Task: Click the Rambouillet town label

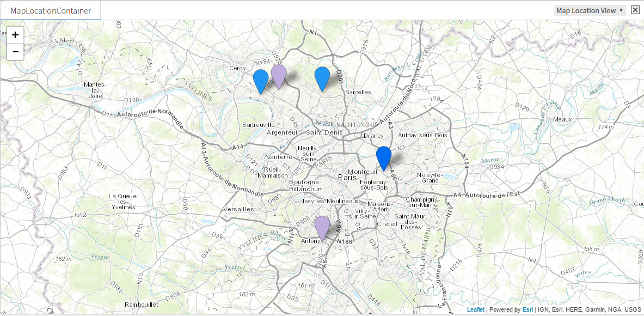Action: point(141,305)
